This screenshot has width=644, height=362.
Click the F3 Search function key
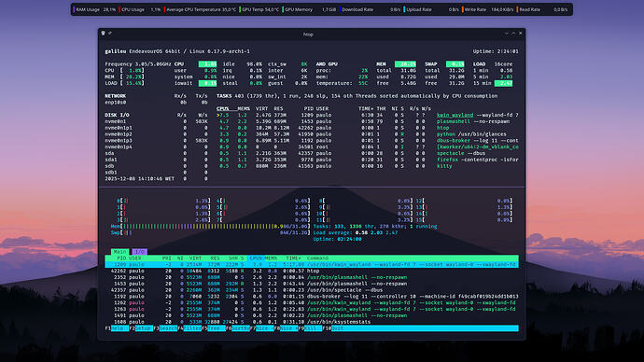[x=165, y=328]
